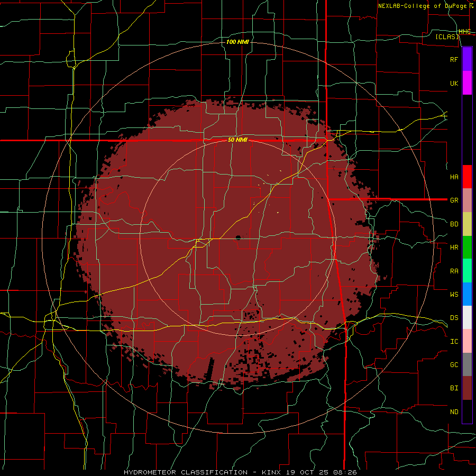
Task: Click the "GC" legend label
Action: tap(454, 365)
